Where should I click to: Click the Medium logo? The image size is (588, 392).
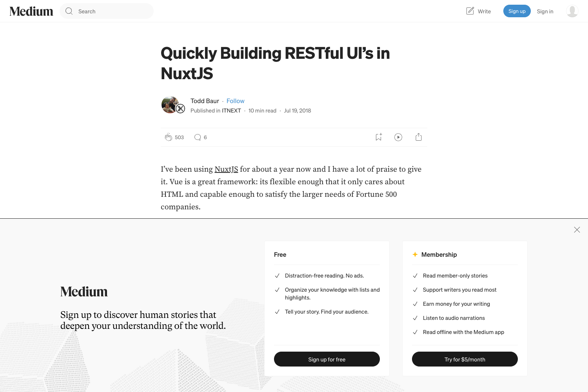(x=31, y=11)
